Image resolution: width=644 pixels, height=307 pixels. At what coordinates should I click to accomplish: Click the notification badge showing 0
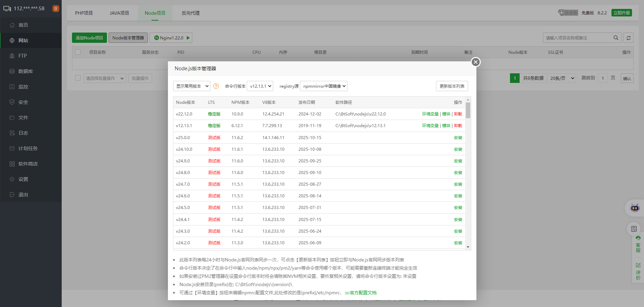[x=56, y=9]
